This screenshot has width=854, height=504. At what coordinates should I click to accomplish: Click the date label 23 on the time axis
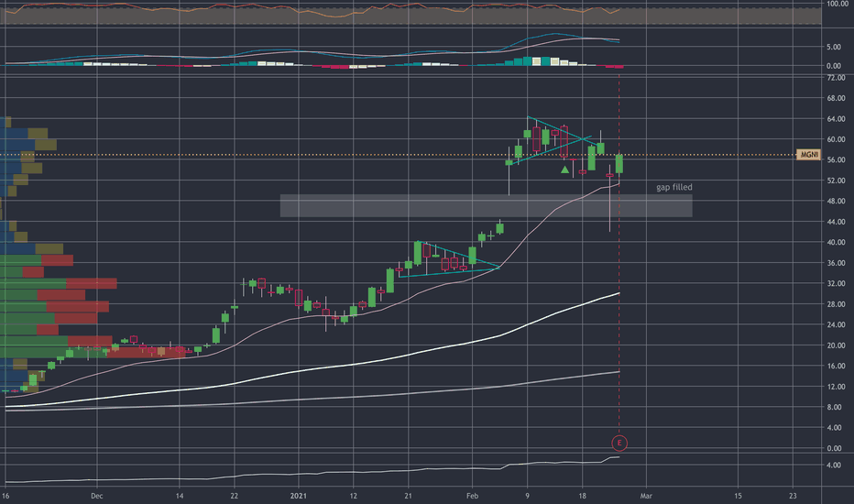(x=793, y=496)
